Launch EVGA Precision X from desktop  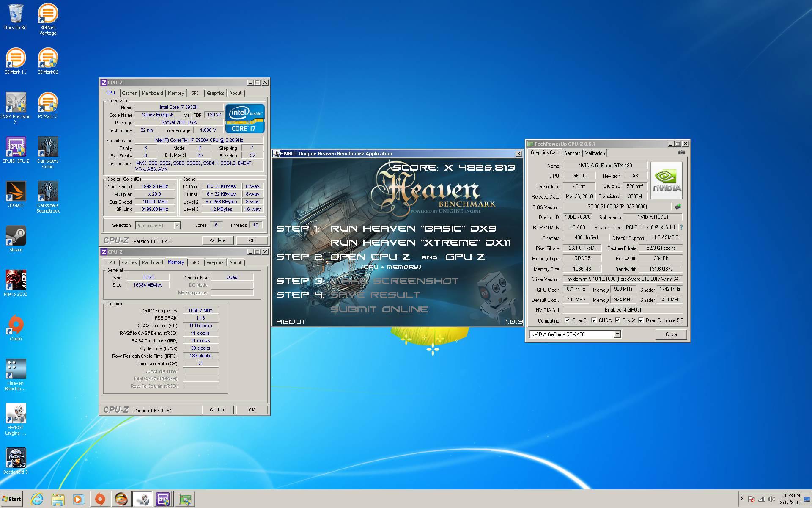[x=16, y=108]
